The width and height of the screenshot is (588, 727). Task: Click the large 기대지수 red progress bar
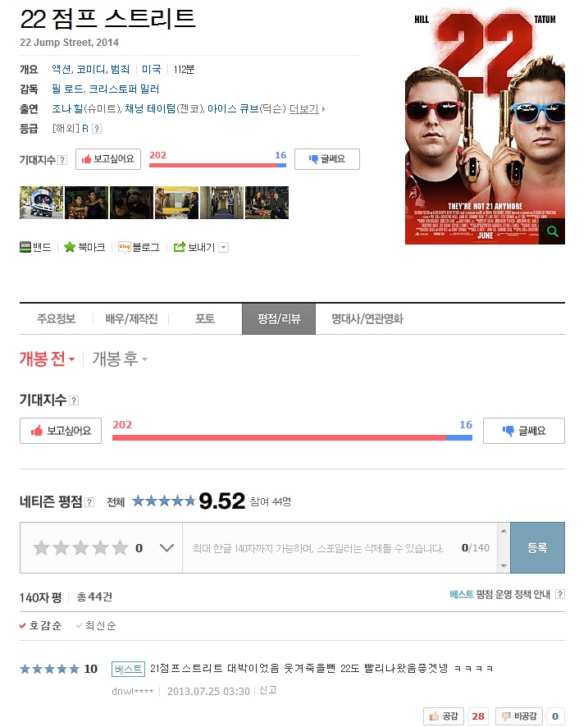click(x=279, y=437)
